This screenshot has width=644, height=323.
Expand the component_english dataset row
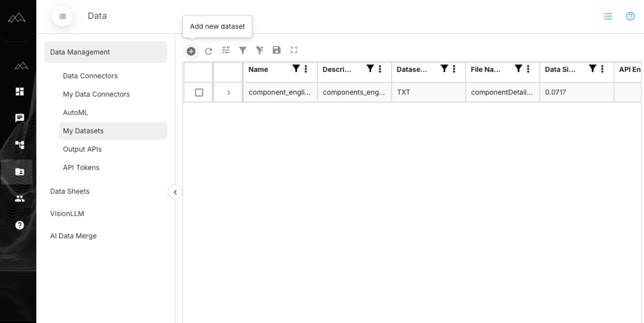(228, 92)
